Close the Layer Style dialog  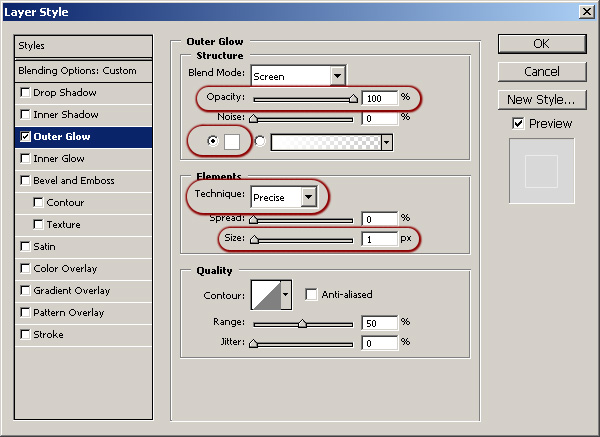[585, 12]
